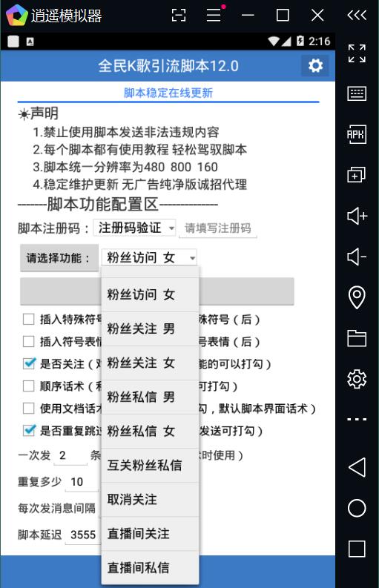Tap Android back triangle button
The image size is (379, 588).
point(357,467)
